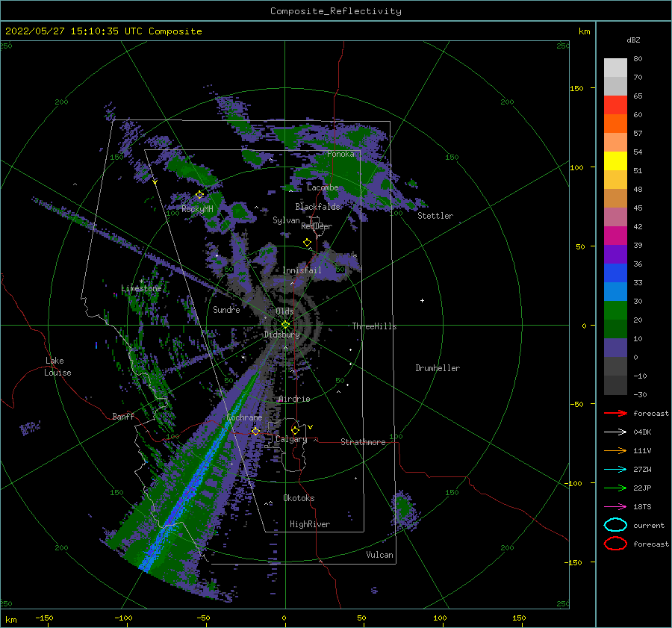Click the Banff label
The width and height of the screenshot is (672, 628).
coord(123,416)
